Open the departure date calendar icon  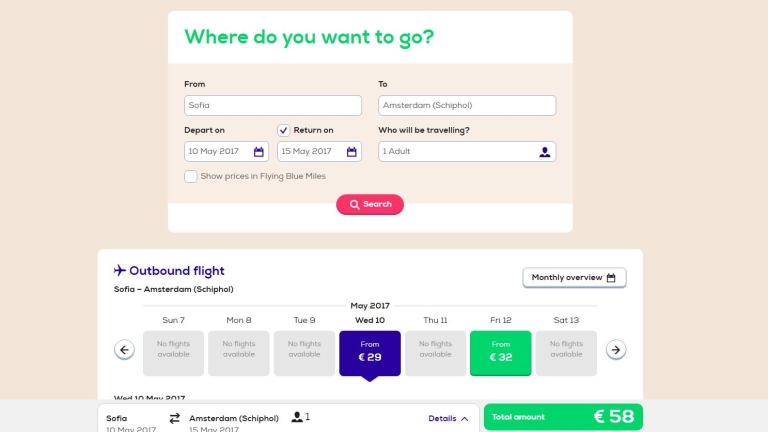tap(259, 152)
